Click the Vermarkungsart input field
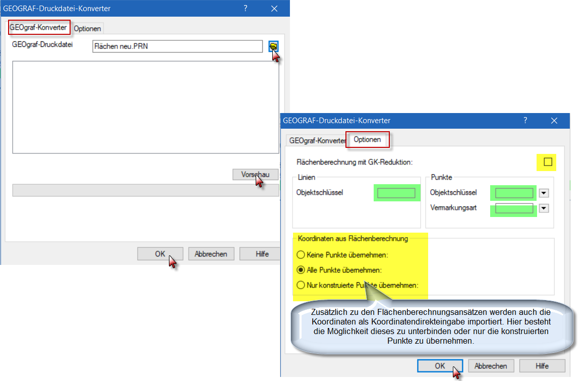This screenshot has height=381, width=588. click(514, 208)
